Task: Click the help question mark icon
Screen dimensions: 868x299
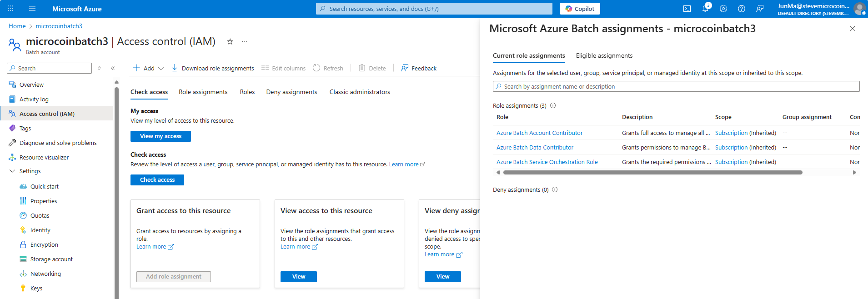Action: tap(742, 9)
